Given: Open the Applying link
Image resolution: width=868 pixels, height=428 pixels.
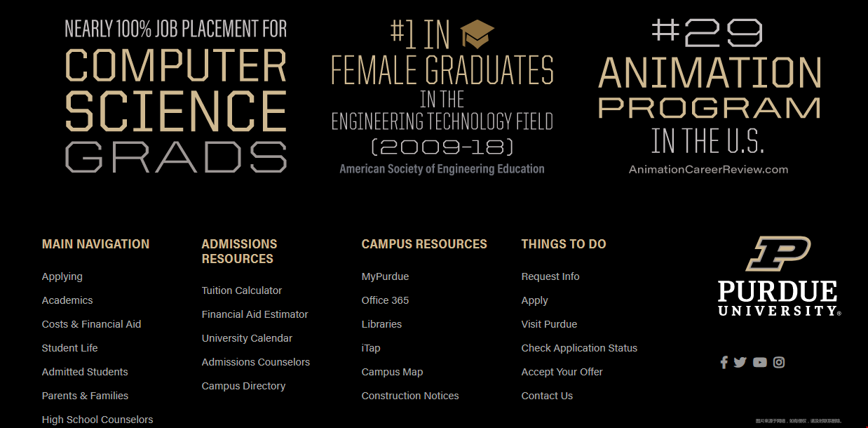Looking at the screenshot, I should (62, 276).
